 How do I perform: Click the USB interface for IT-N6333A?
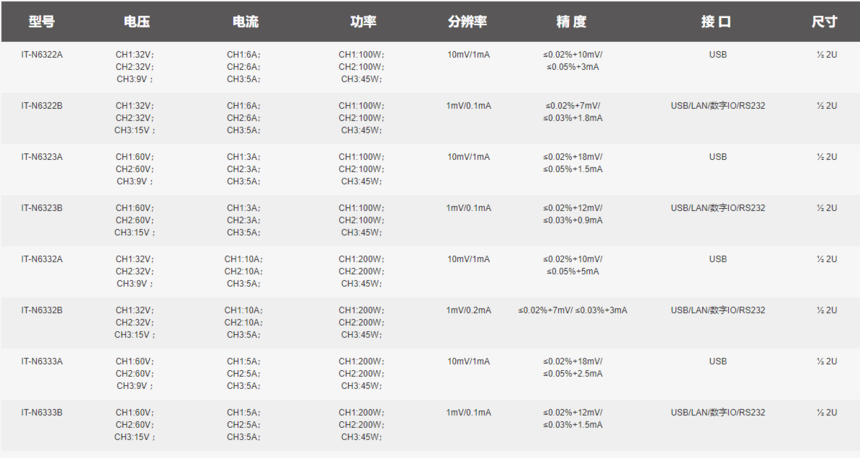[717, 361]
